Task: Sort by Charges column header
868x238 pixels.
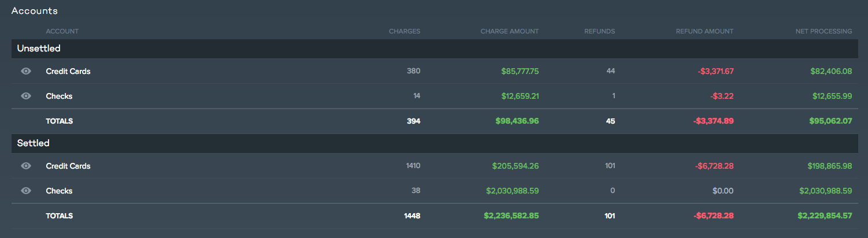Action: click(405, 31)
